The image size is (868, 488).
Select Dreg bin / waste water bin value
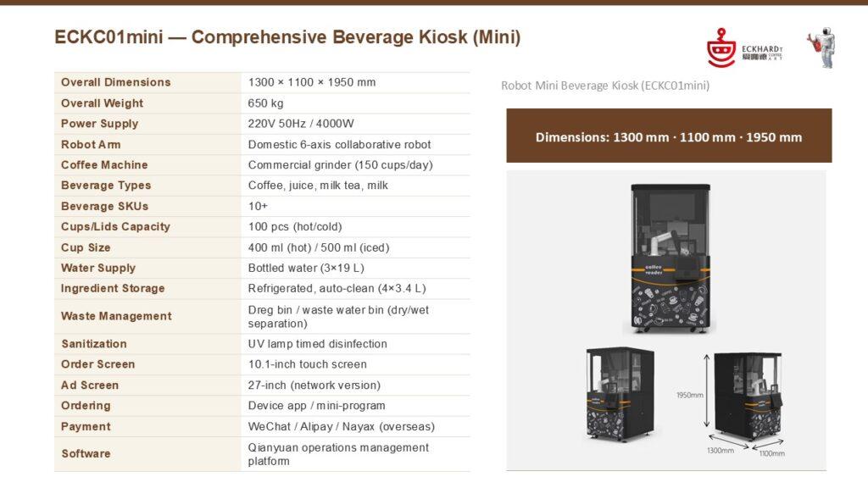click(x=338, y=317)
